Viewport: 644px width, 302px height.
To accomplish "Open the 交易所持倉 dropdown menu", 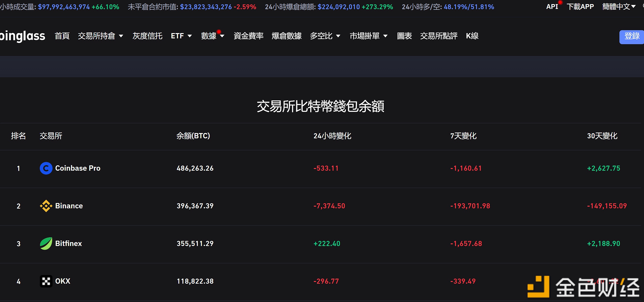I will tap(101, 36).
